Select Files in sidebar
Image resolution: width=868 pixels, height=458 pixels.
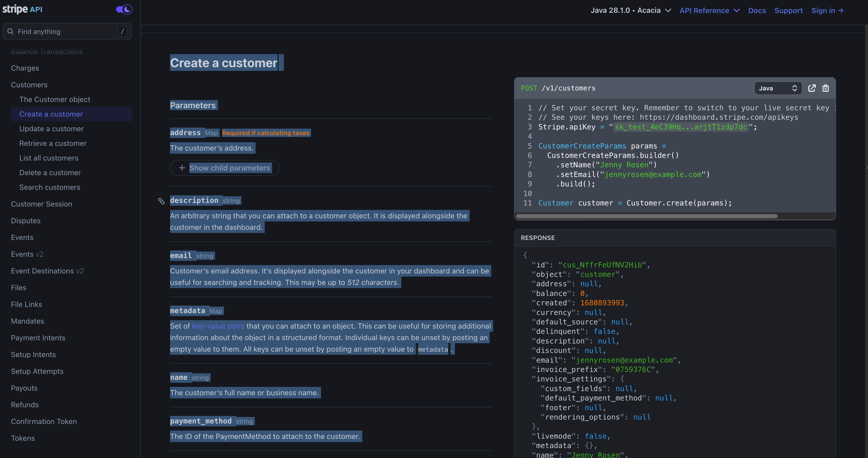[x=19, y=288]
